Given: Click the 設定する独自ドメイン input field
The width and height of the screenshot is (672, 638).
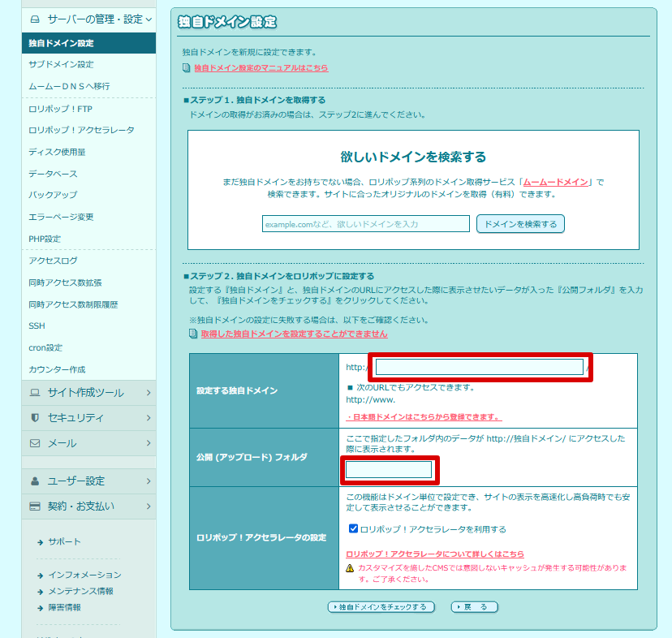Looking at the screenshot, I should click(x=479, y=367).
